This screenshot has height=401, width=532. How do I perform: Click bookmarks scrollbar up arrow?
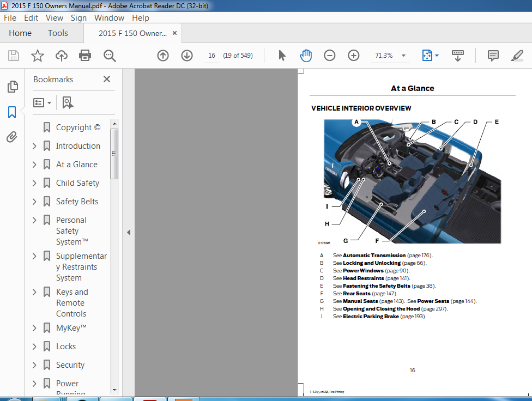[114, 124]
